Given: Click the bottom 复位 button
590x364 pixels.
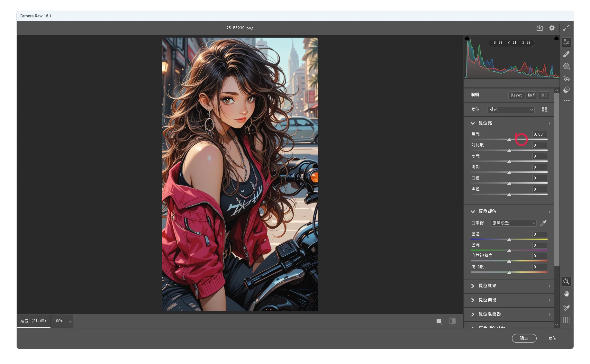Looking at the screenshot, I should 552,338.
